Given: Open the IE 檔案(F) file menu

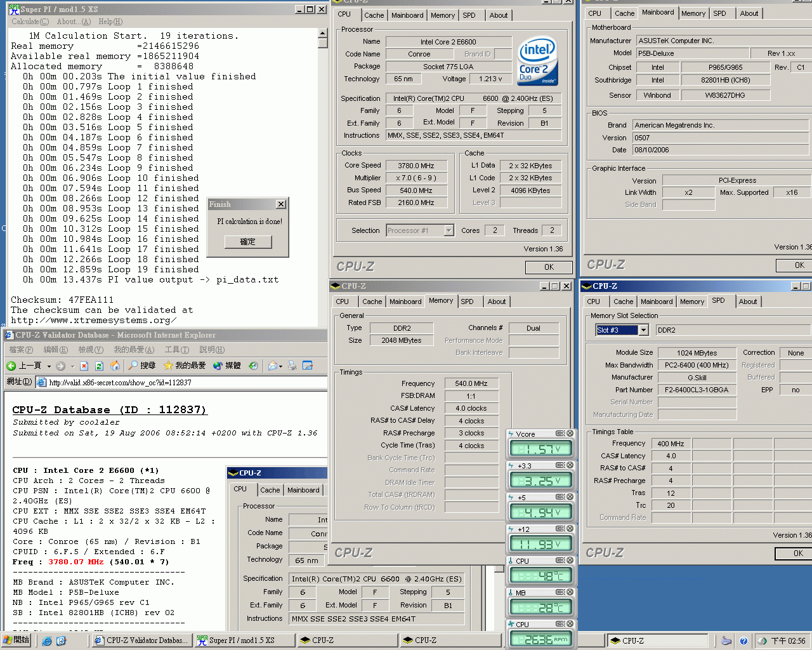Looking at the screenshot, I should click(21, 350).
